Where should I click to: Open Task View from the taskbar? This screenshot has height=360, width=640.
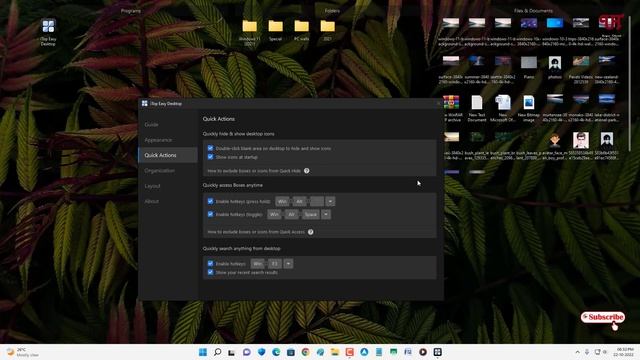point(232,352)
